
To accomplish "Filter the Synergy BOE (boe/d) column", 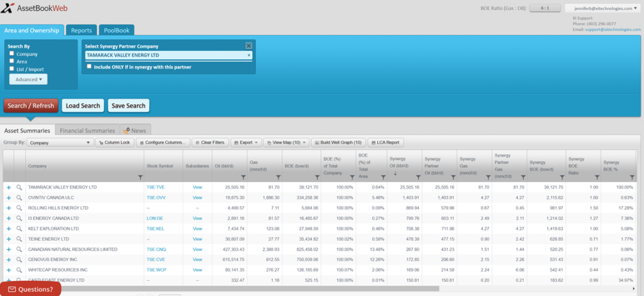I will point(562,177).
